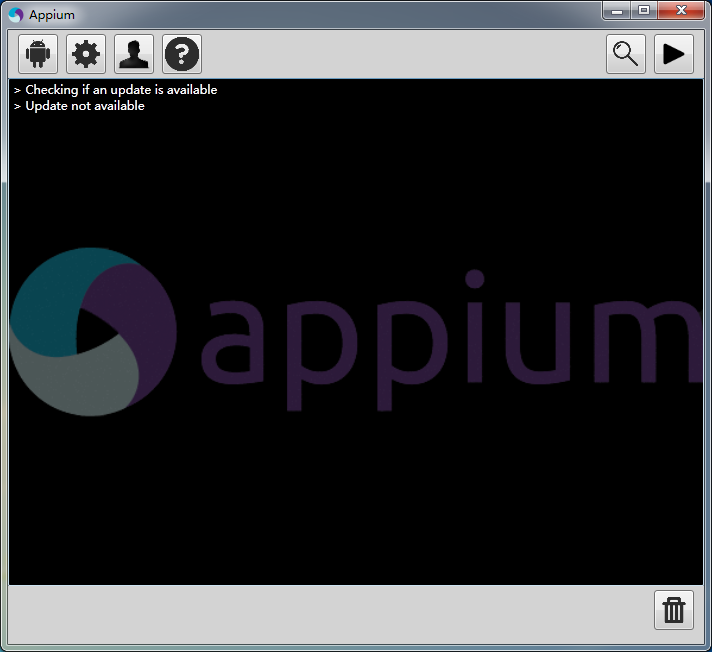Close the Appium window
The height and width of the screenshot is (652, 712).
(681, 10)
